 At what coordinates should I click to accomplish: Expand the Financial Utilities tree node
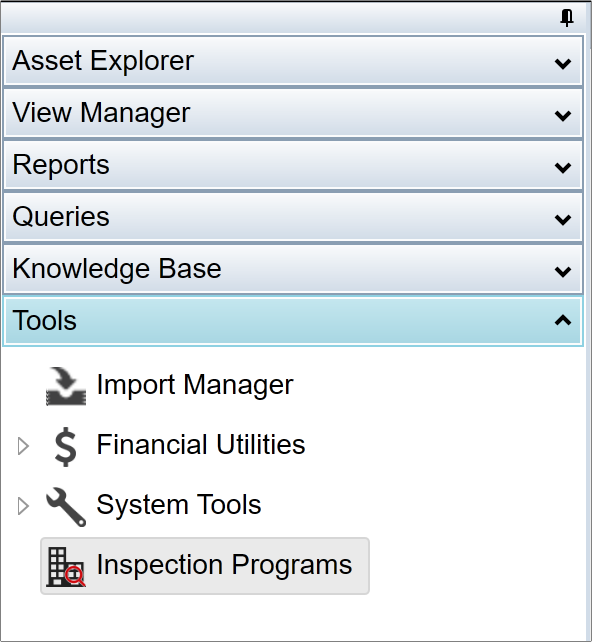(23, 446)
